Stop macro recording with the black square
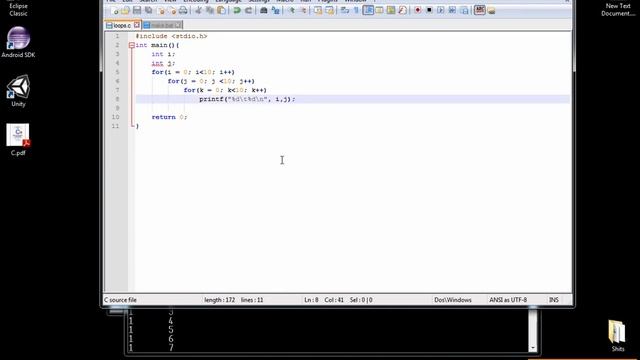This screenshot has height=360, width=640. pyautogui.click(x=429, y=10)
